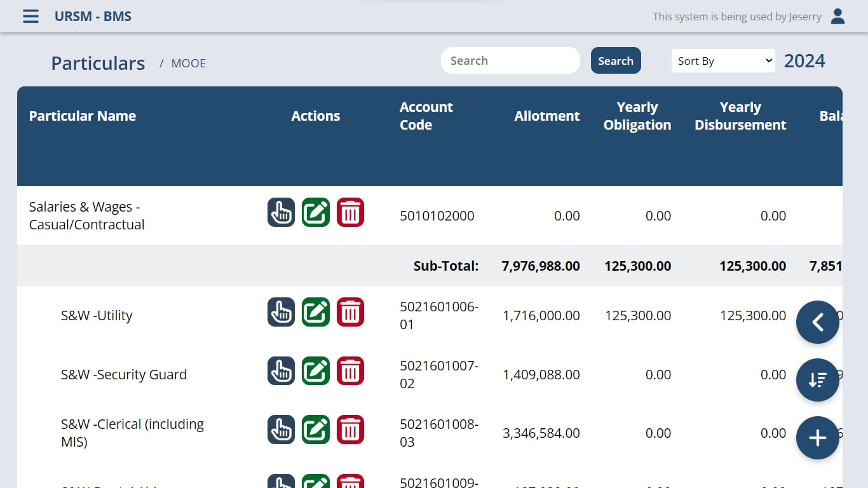Click the floating plus add button
868x488 pixels.
coord(817,438)
